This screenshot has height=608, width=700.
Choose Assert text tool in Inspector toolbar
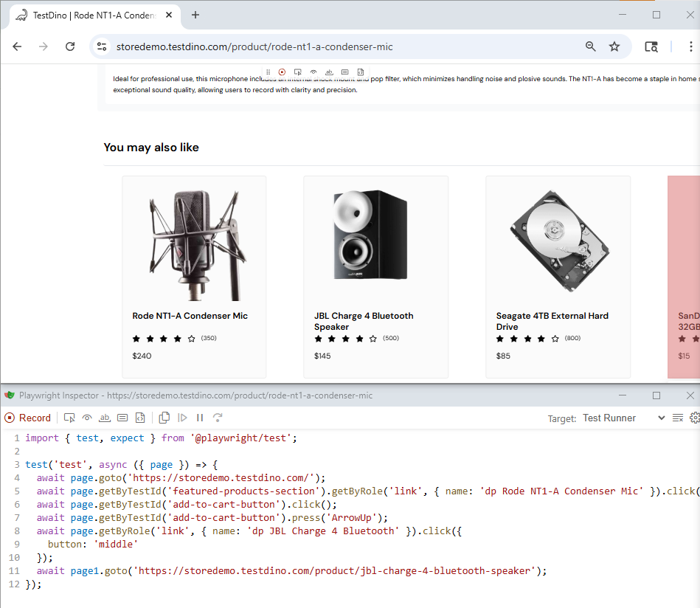[x=105, y=418]
